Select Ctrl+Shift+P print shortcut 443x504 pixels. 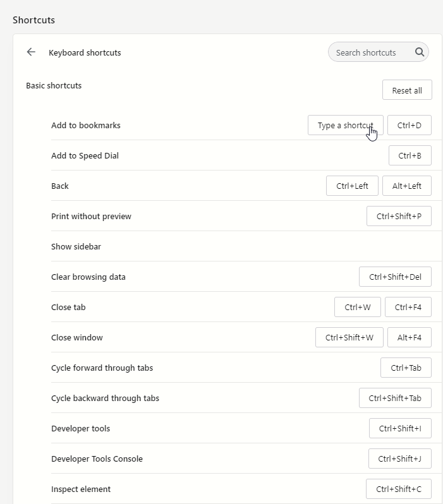coord(399,216)
